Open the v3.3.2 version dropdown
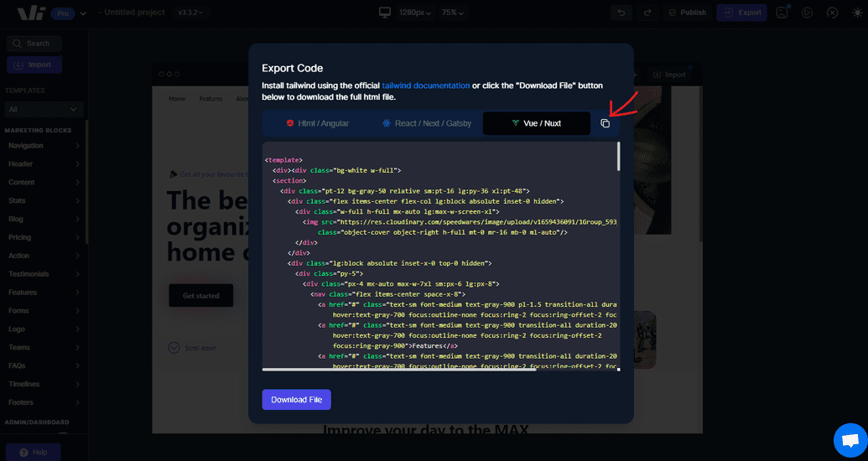 [190, 13]
